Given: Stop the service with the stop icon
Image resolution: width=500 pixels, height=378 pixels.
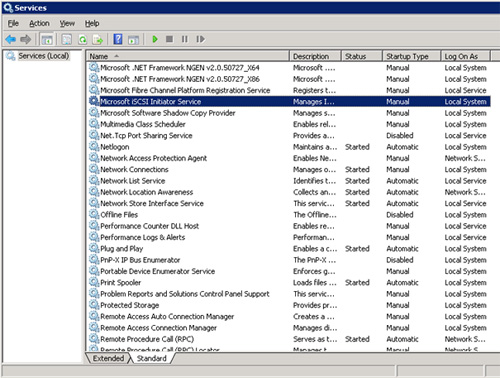Looking at the screenshot, I should click(x=169, y=39).
